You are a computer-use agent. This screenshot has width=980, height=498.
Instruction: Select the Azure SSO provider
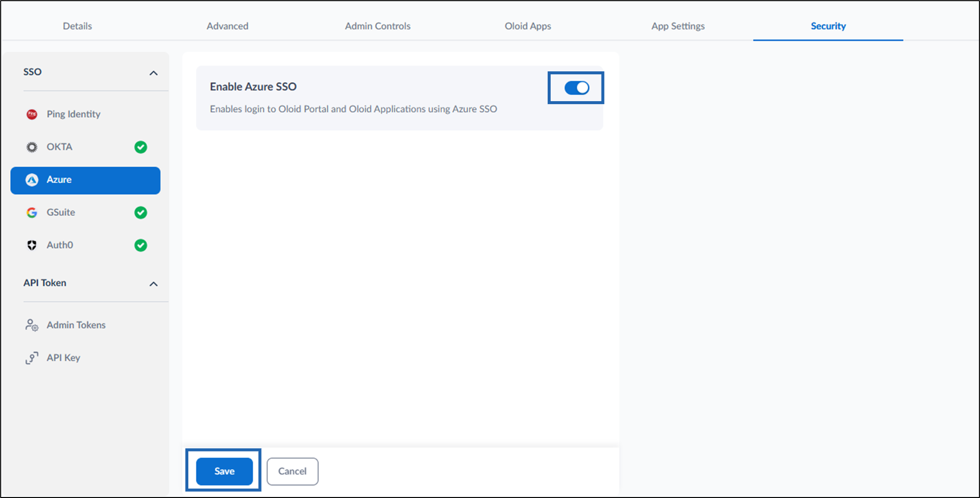pos(86,180)
